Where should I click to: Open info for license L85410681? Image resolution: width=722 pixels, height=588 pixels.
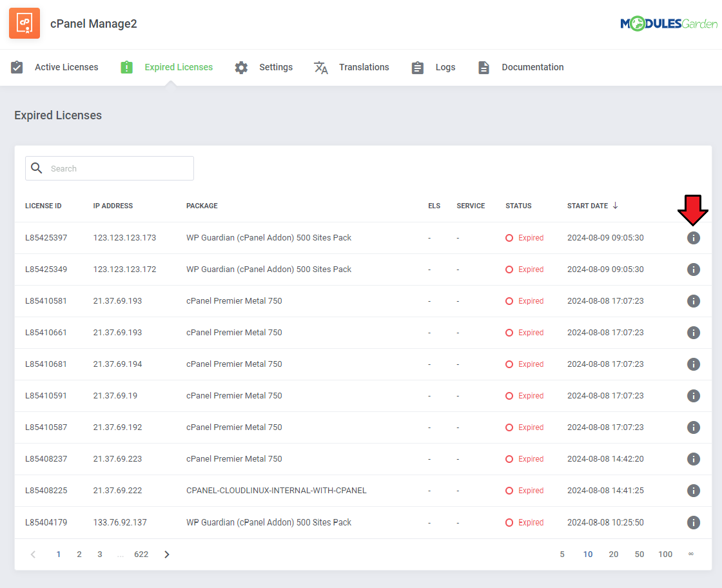click(694, 364)
